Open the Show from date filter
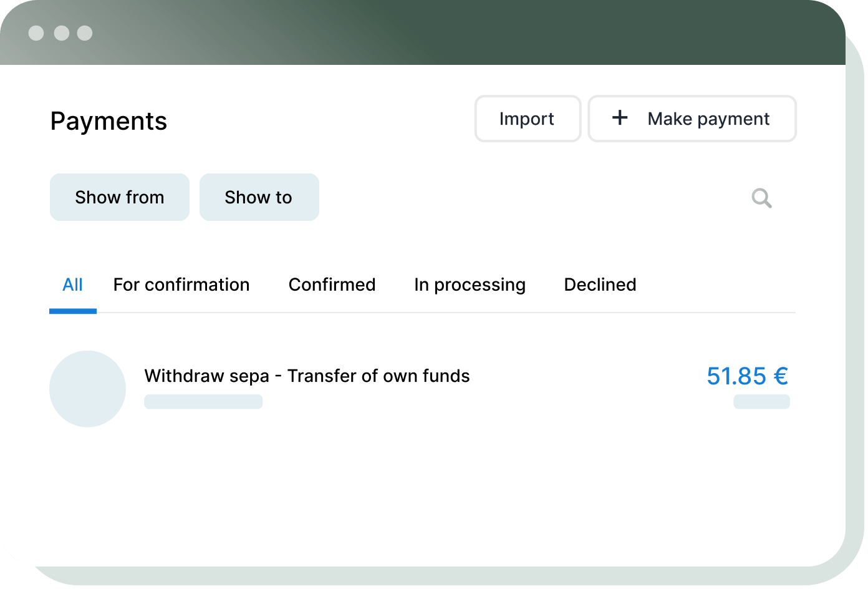Screen dimensions: 868x589 (119, 197)
